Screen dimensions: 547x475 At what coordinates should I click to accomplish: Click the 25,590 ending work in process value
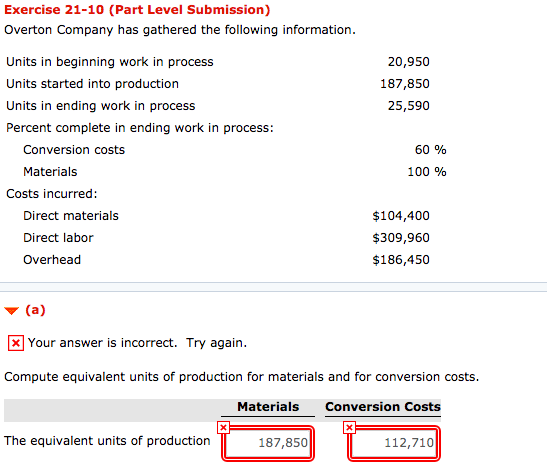coord(409,106)
